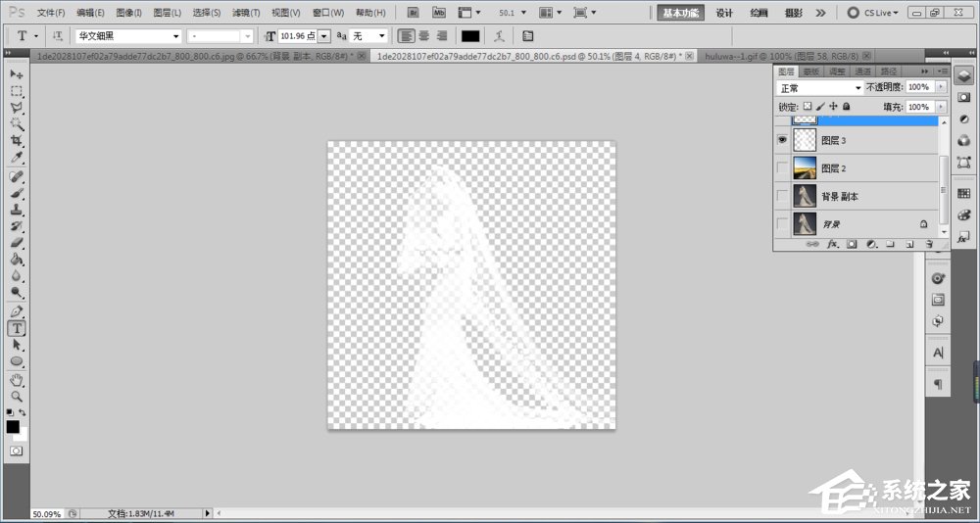Image resolution: width=980 pixels, height=523 pixels.
Task: Select the Healing Brush tool
Action: (x=17, y=177)
